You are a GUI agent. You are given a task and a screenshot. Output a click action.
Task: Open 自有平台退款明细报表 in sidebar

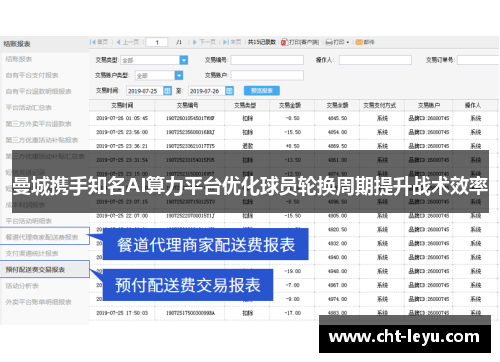click(38, 91)
